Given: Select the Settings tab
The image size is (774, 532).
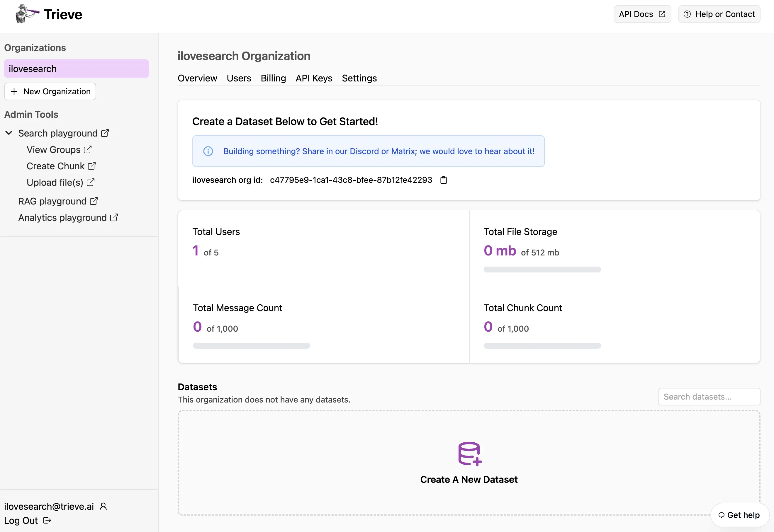Looking at the screenshot, I should tap(359, 77).
